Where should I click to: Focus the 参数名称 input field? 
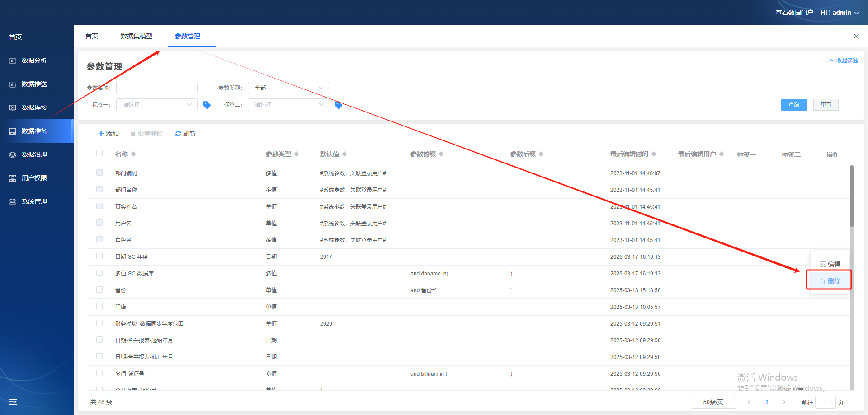[157, 88]
